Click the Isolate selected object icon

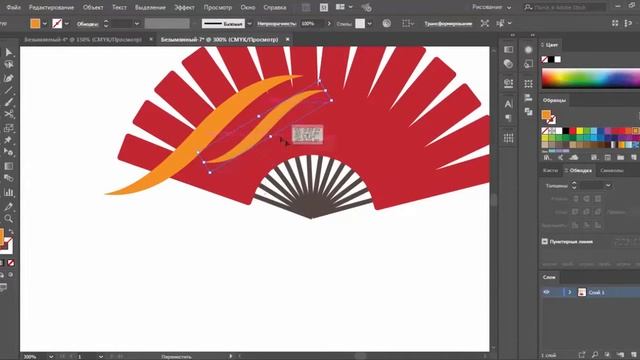point(484,23)
